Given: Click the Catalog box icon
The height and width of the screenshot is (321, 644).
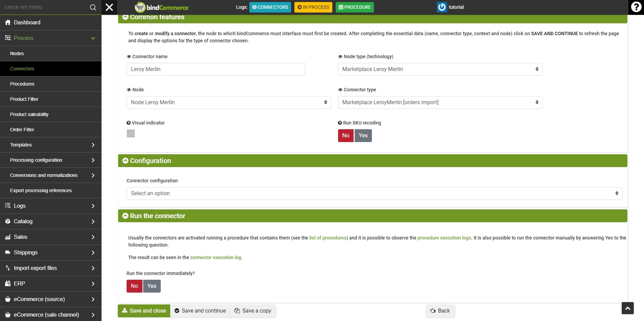Looking at the screenshot, I should click(8, 221).
